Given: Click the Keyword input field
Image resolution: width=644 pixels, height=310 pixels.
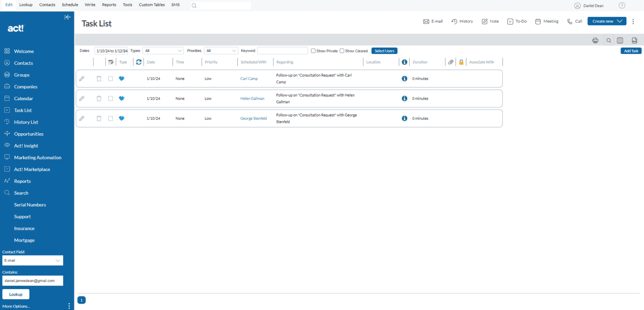Looking at the screenshot, I should coord(282,50).
